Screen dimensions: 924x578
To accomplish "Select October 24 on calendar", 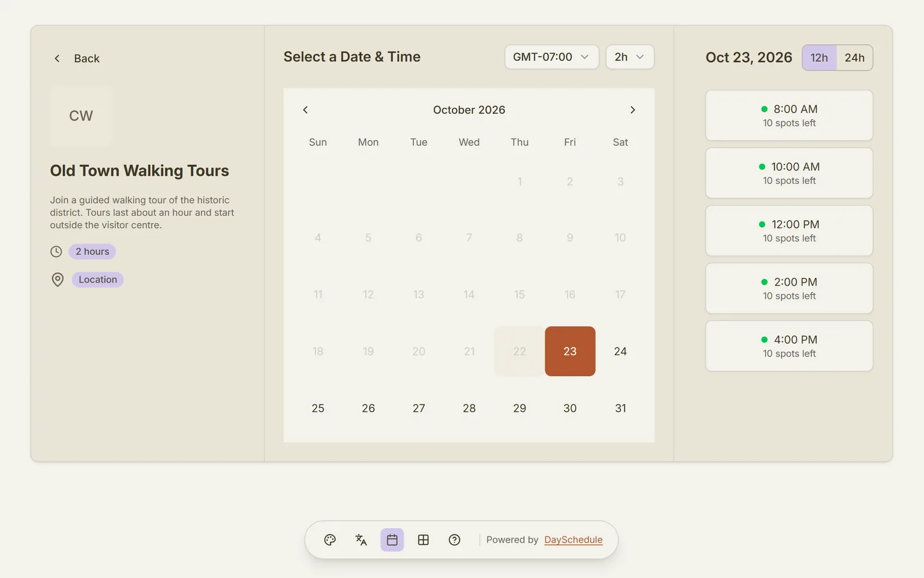I will [620, 351].
